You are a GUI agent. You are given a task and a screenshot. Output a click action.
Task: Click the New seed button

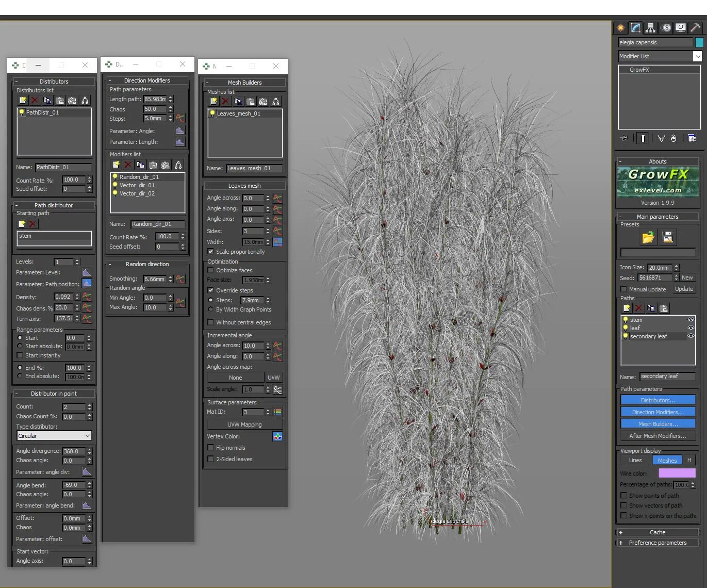point(687,277)
